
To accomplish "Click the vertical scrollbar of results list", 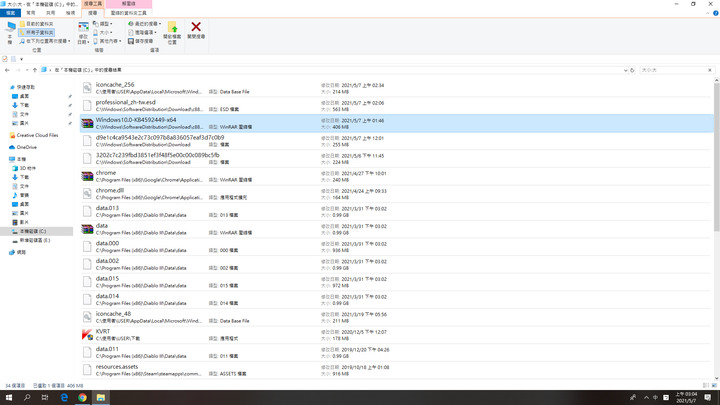I will point(716,158).
